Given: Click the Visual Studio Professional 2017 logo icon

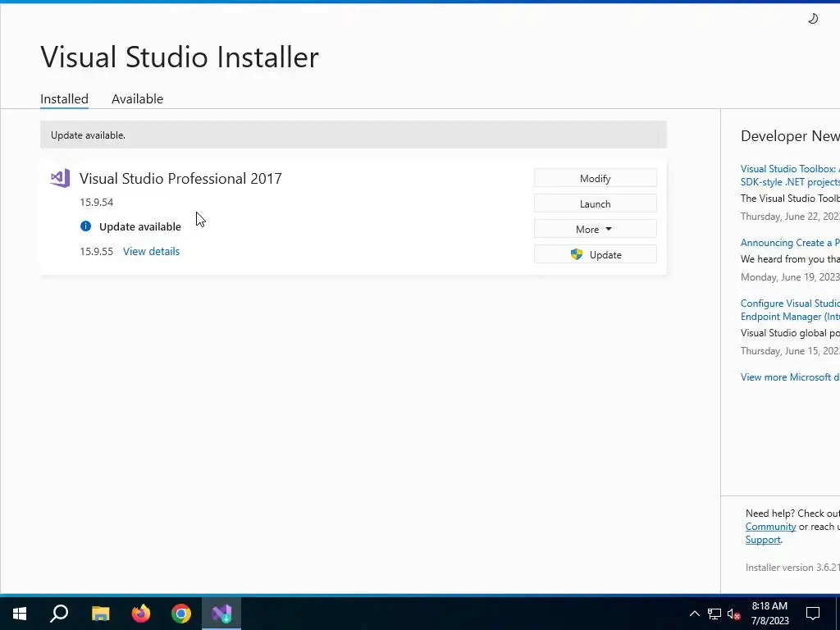Looking at the screenshot, I should click(60, 178).
